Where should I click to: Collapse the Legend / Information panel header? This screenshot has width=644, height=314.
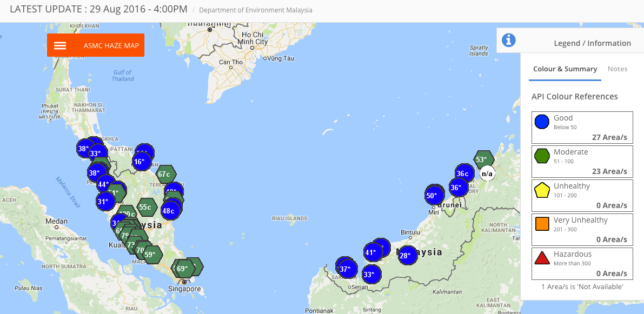click(570, 40)
